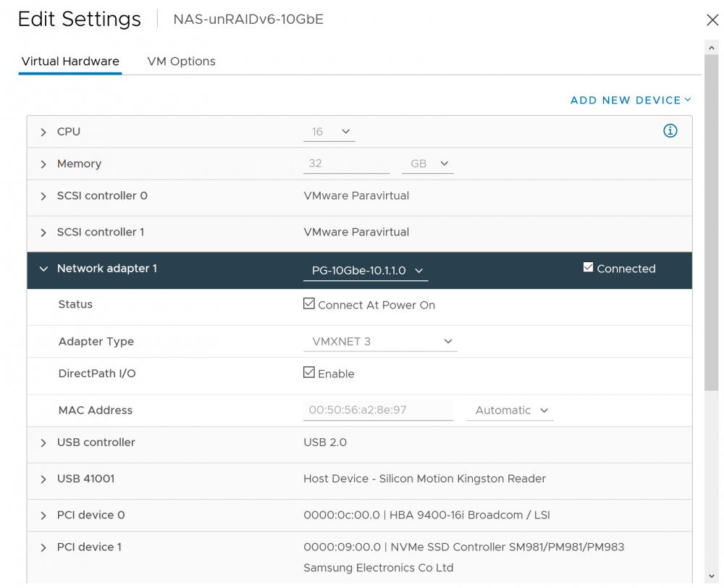Screen dimensions: 724x588
Task: Switch to the VM Options tab
Action: [181, 61]
